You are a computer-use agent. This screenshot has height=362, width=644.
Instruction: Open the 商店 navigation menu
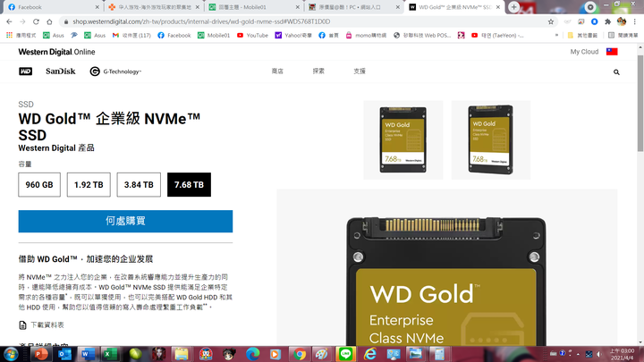277,72
